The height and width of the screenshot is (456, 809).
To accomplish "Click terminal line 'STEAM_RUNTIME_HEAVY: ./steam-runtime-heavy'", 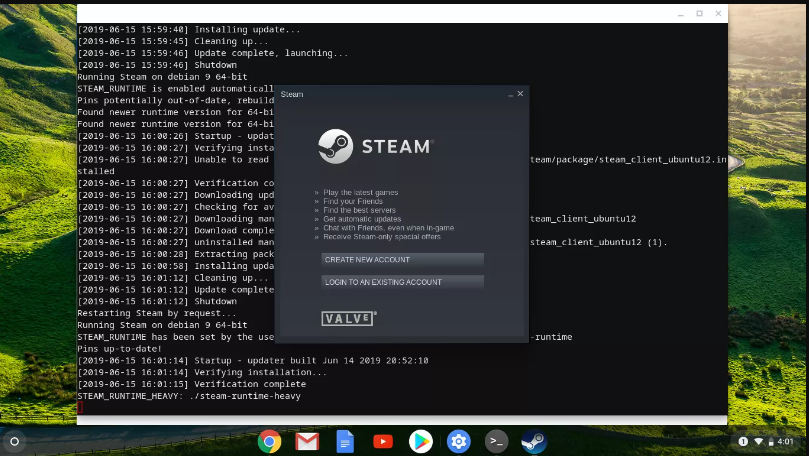I will click(189, 396).
